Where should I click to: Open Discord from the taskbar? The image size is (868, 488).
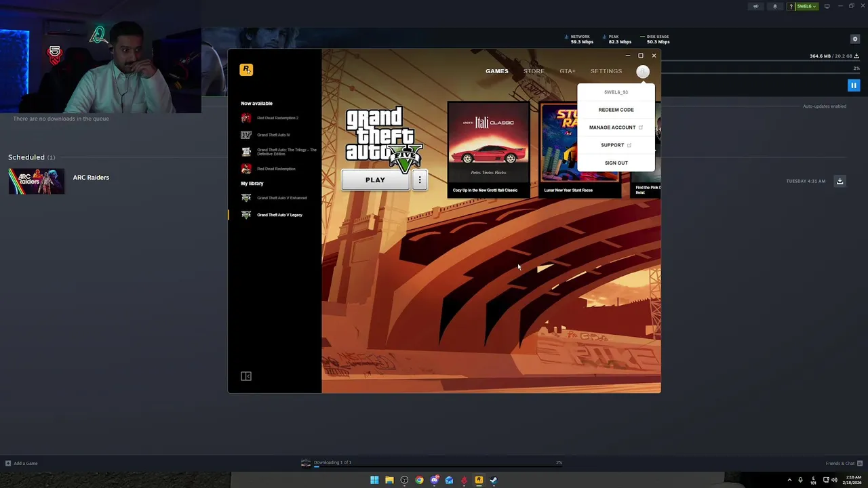pos(434,481)
